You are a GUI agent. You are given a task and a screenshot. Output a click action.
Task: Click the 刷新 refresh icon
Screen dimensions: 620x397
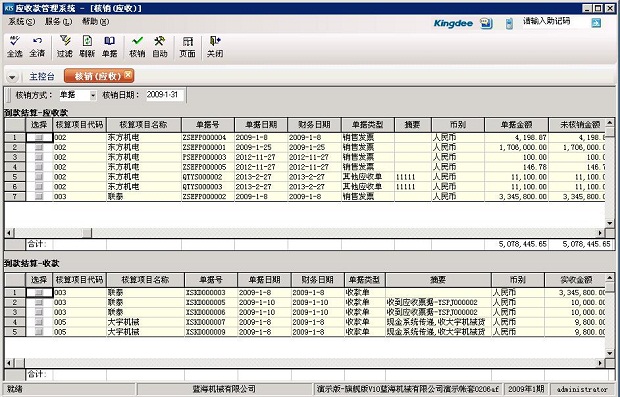[x=87, y=47]
